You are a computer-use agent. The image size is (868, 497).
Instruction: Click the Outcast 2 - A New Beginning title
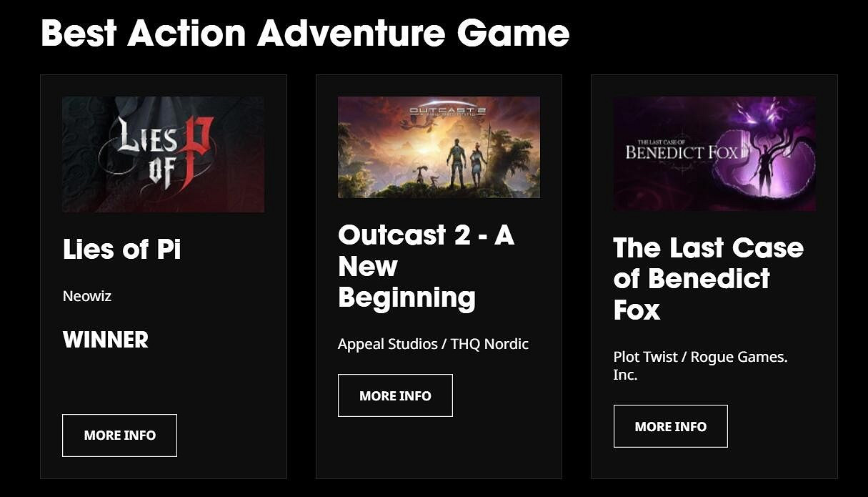pyautogui.click(x=426, y=265)
